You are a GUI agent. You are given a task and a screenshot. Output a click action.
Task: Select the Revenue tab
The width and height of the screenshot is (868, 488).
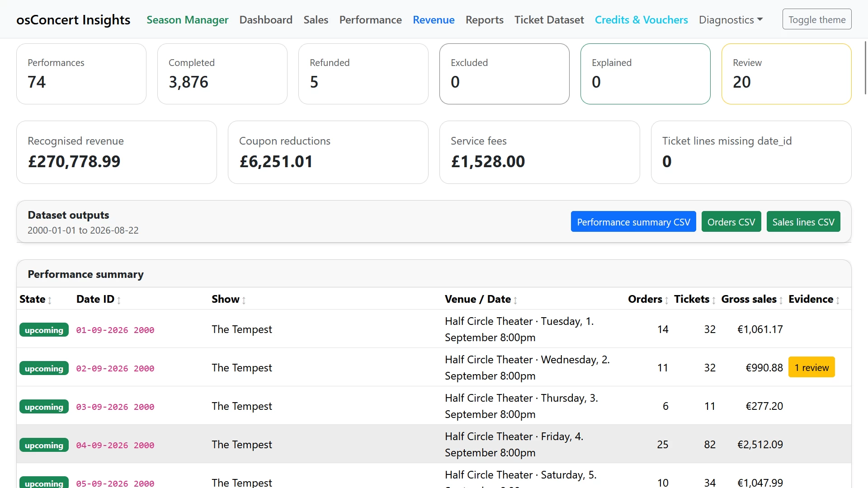point(434,19)
